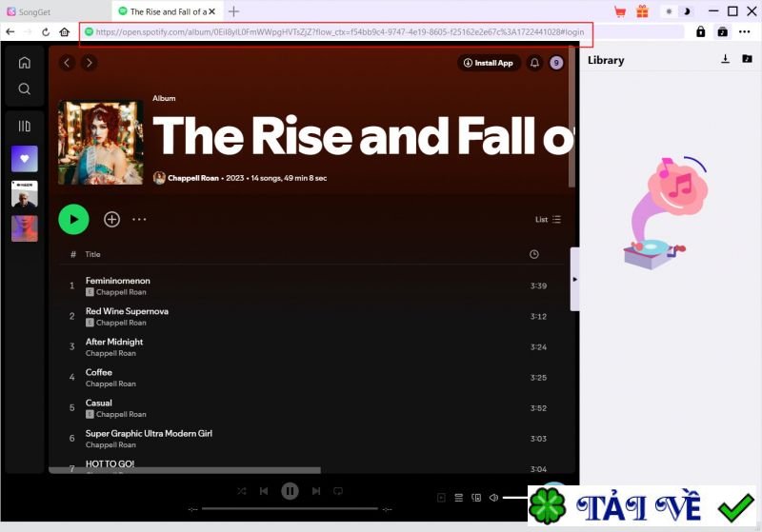Click the horizontal scrollbar at bottom
The image size is (762, 532).
(x=185, y=470)
